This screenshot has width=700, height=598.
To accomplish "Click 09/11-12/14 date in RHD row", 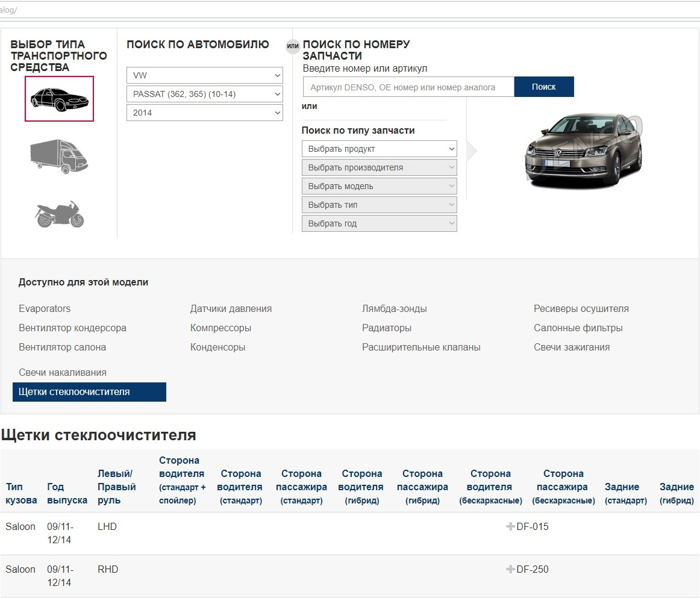I will 60,576.
